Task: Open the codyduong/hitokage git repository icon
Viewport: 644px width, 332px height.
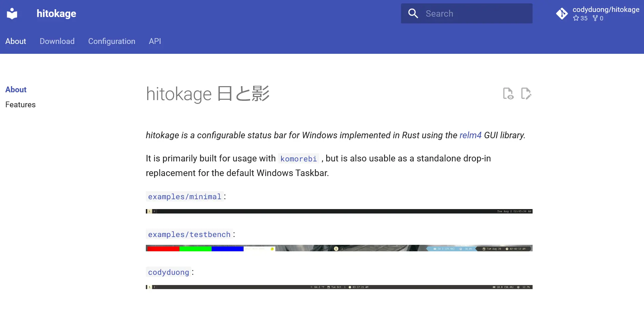Action: click(x=562, y=14)
